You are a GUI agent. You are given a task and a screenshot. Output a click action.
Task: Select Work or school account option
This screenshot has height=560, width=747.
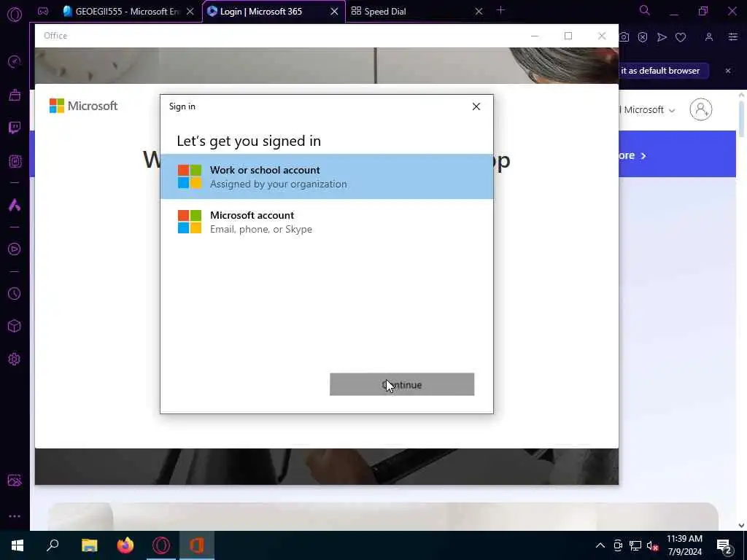click(327, 176)
